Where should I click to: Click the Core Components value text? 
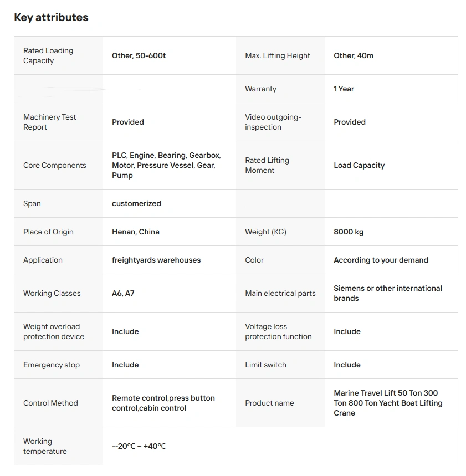point(166,165)
